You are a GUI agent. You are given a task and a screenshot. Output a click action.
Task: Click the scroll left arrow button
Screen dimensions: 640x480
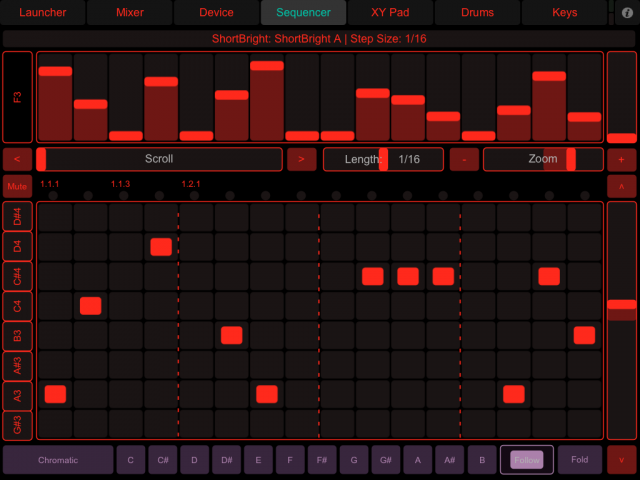pyautogui.click(x=17, y=159)
